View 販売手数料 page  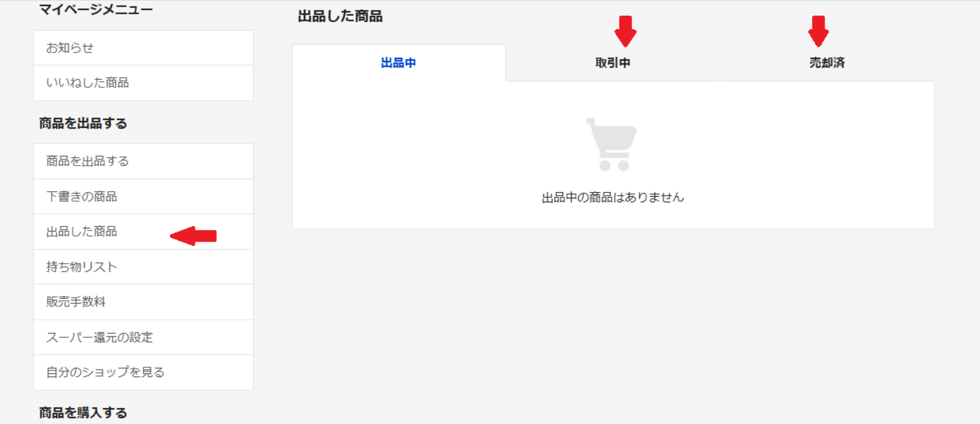(x=143, y=302)
